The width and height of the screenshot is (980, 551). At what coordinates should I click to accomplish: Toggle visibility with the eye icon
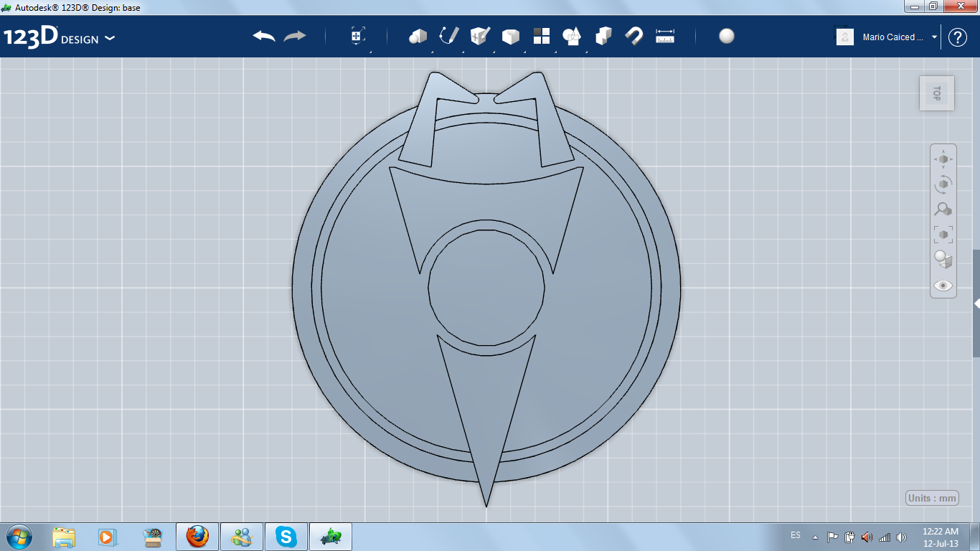[x=943, y=286]
